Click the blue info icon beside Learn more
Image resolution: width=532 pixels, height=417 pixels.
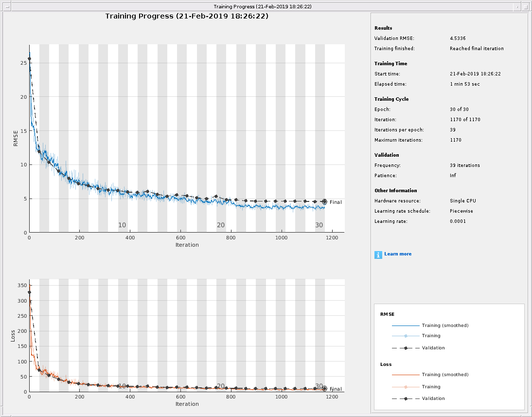[x=378, y=254]
